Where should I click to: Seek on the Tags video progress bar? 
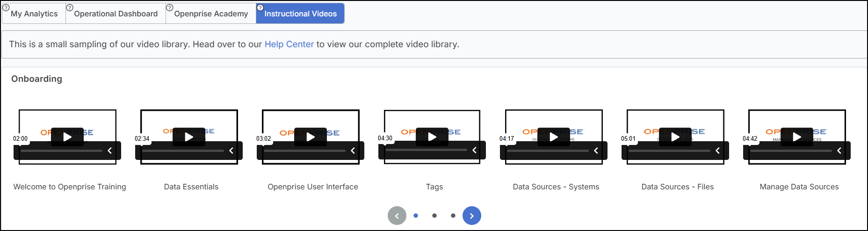(426, 150)
